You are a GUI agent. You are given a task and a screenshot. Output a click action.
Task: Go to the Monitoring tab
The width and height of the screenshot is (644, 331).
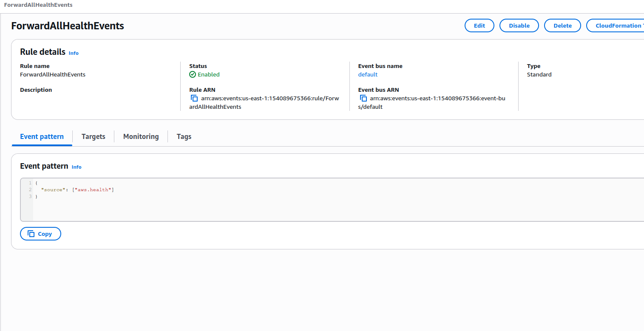point(141,136)
